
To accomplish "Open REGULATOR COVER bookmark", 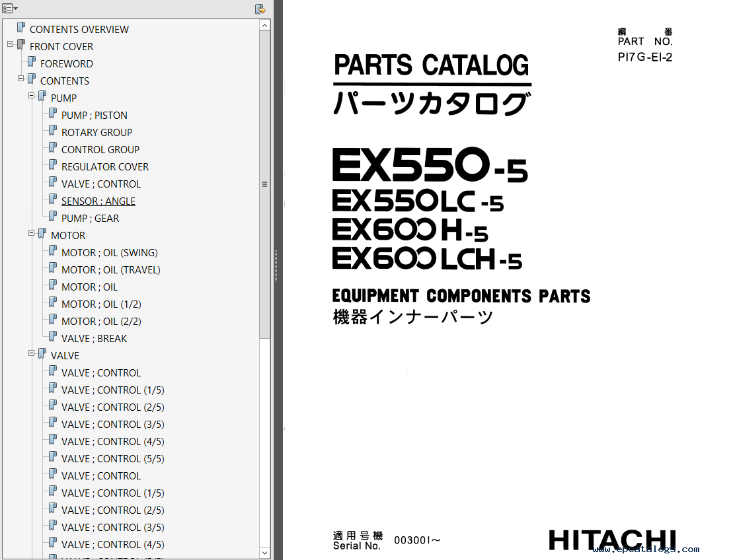I will (104, 166).
